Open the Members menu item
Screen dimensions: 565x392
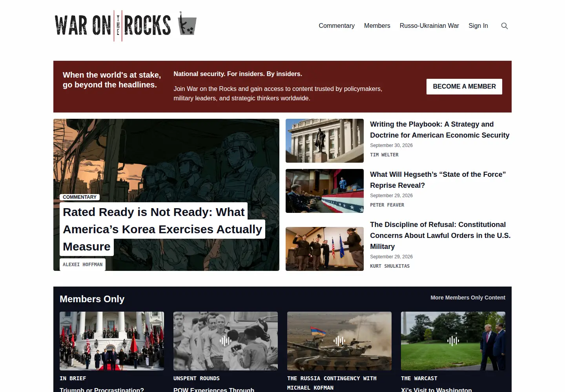(377, 25)
